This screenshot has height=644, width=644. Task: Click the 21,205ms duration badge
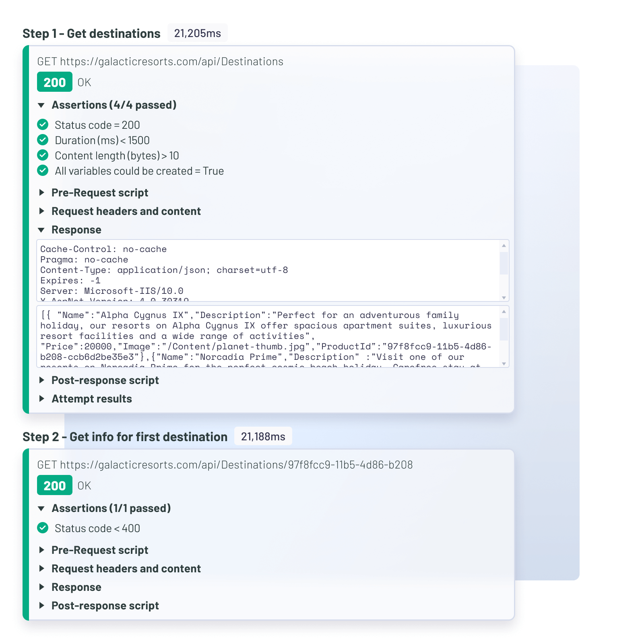[197, 33]
